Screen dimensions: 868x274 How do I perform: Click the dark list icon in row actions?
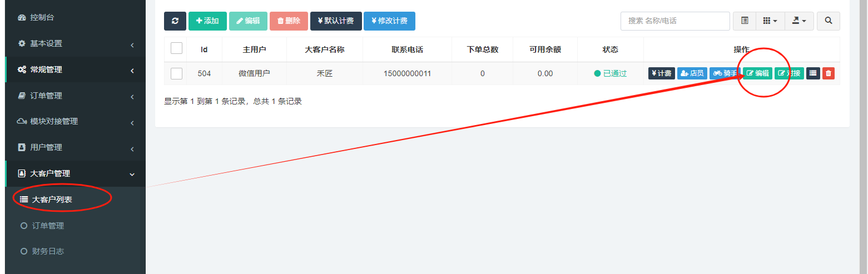click(813, 73)
